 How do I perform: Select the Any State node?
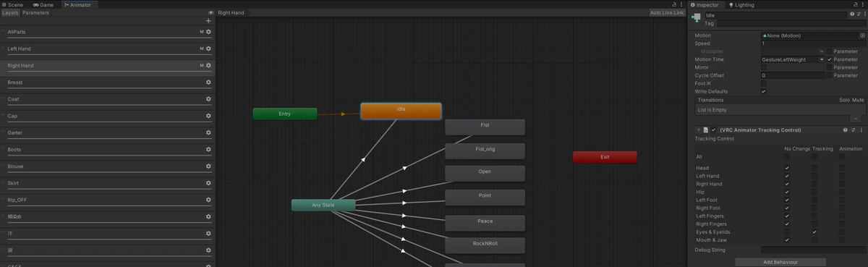click(323, 205)
